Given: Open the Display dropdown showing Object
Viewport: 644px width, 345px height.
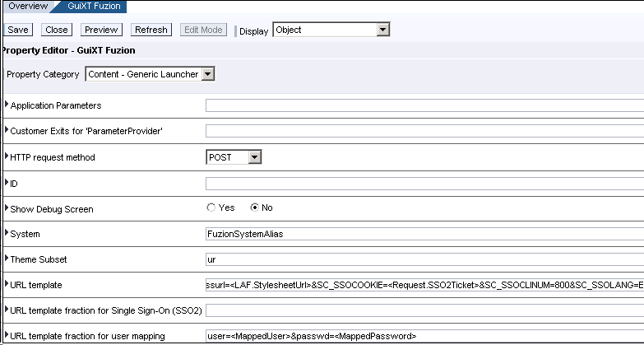Looking at the screenshot, I should pos(331,30).
